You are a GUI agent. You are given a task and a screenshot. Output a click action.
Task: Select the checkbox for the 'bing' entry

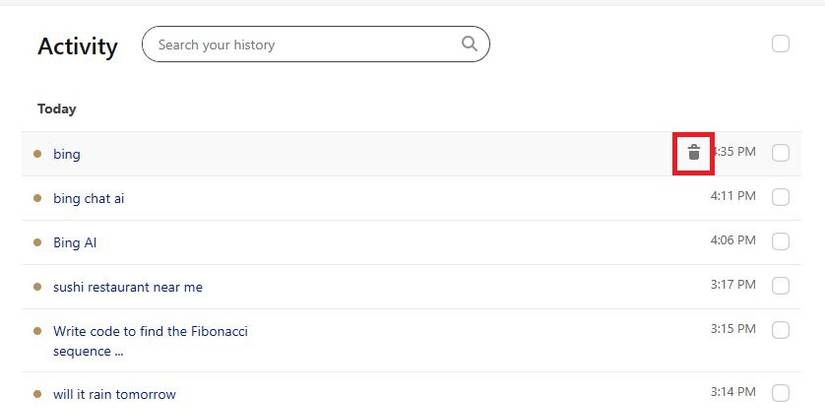click(x=781, y=153)
